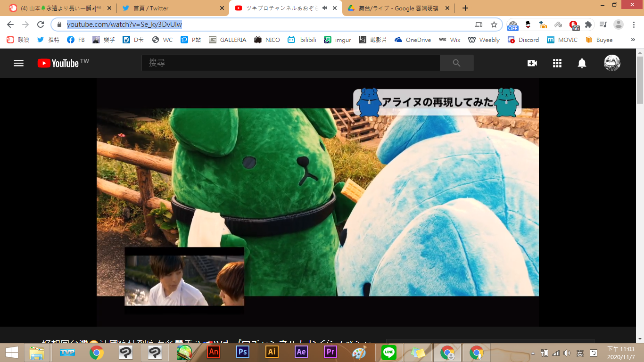Open the media controls music-list icon
The width and height of the screenshot is (644, 362).
pyautogui.click(x=603, y=25)
